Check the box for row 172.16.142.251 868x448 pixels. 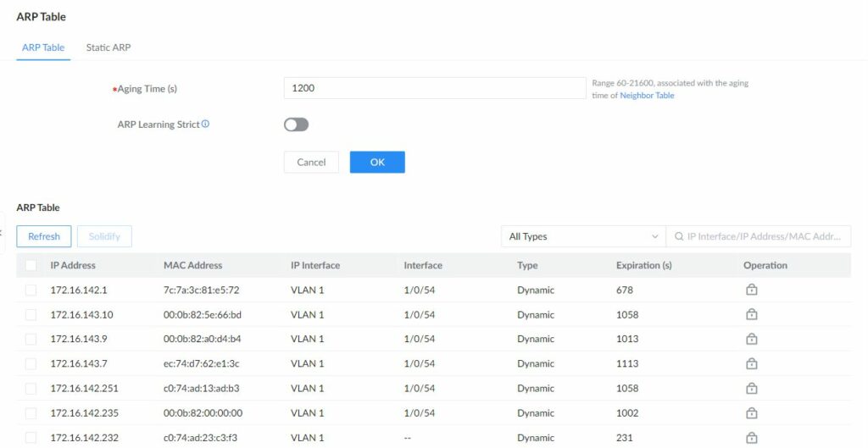click(x=31, y=388)
